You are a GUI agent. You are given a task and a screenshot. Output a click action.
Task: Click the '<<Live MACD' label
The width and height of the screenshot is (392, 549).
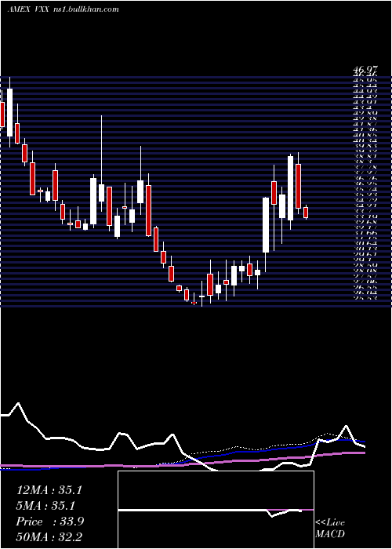(330, 529)
